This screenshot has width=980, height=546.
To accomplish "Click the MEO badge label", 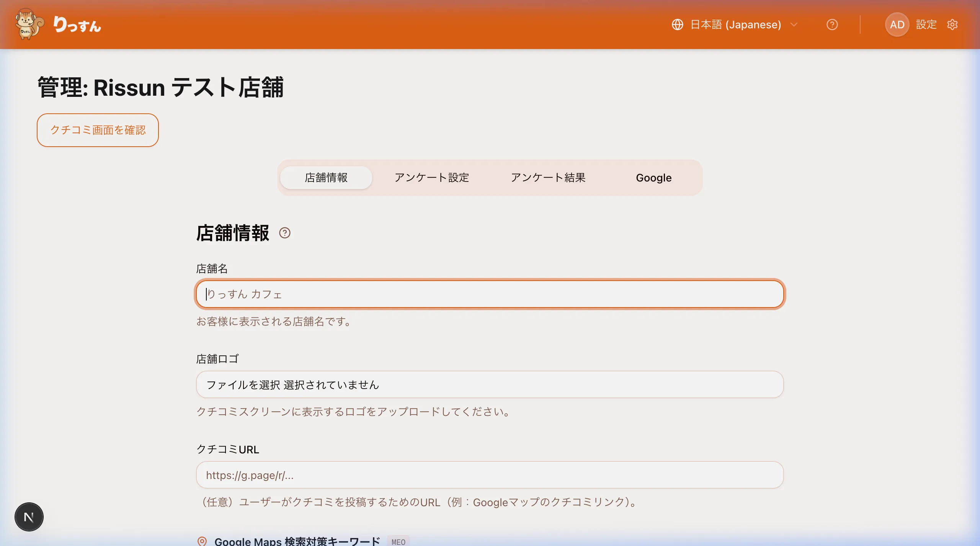I will [x=398, y=541].
